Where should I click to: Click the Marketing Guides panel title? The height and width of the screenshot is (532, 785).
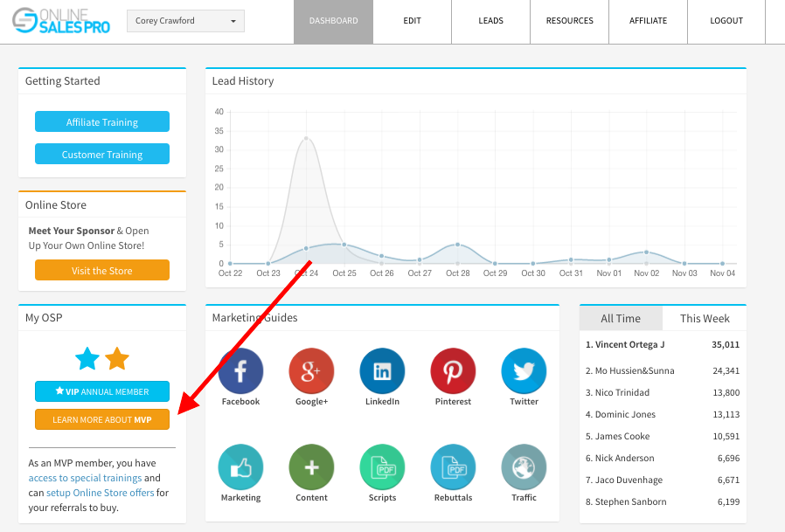click(x=255, y=318)
